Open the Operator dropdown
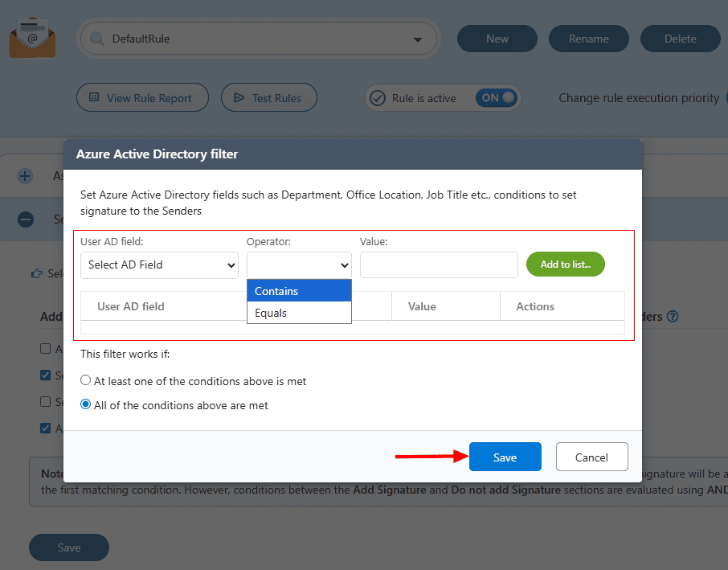The height and width of the screenshot is (570, 728). point(299,264)
